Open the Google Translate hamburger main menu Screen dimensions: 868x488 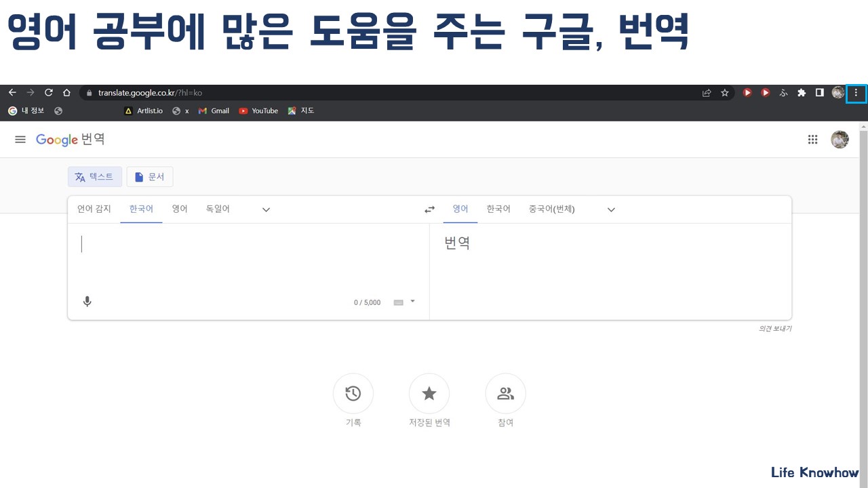click(20, 140)
